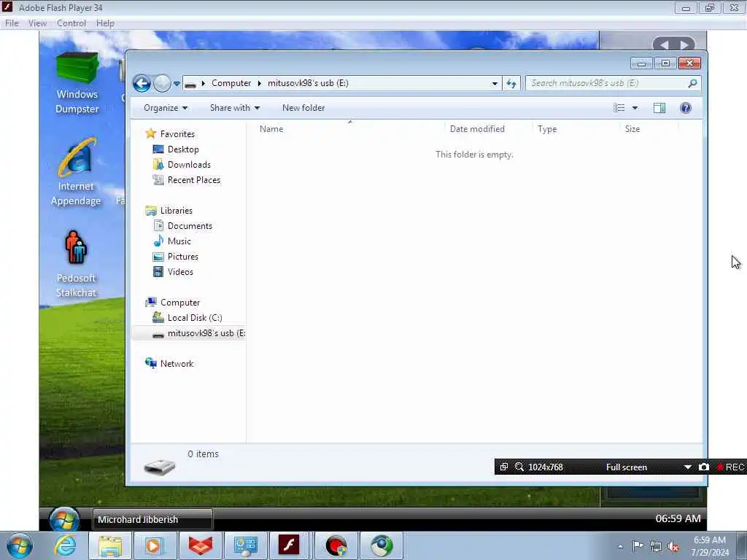
Task: Select Computer in navigation pane
Action: click(180, 303)
